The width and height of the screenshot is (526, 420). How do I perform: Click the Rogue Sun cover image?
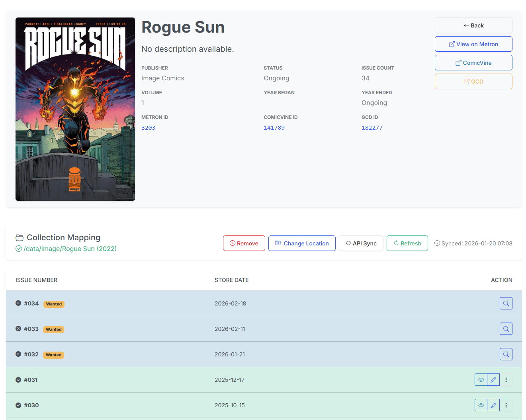(x=75, y=109)
